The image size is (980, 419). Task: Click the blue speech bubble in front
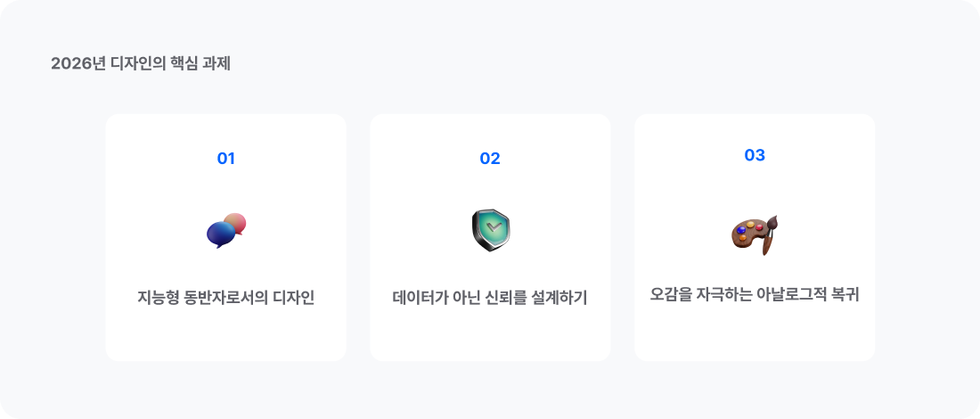[220, 234]
